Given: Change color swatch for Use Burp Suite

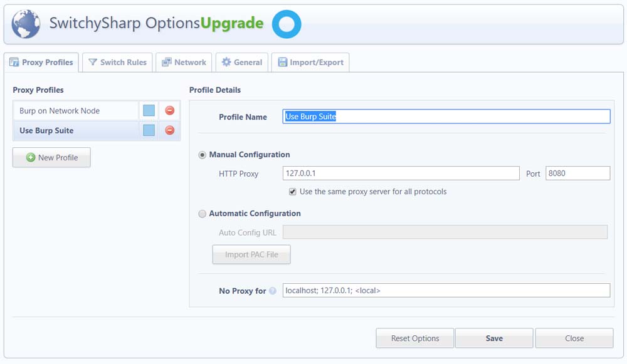Looking at the screenshot, I should point(149,130).
